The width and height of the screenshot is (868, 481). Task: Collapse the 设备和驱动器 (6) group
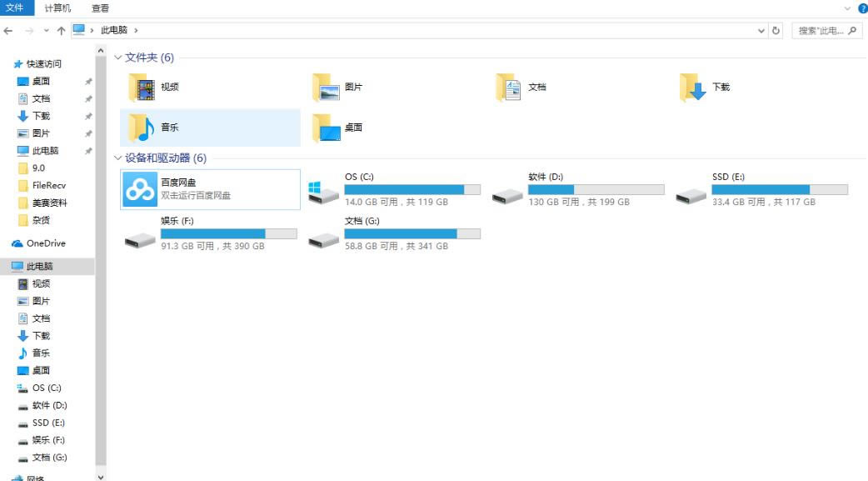click(117, 158)
